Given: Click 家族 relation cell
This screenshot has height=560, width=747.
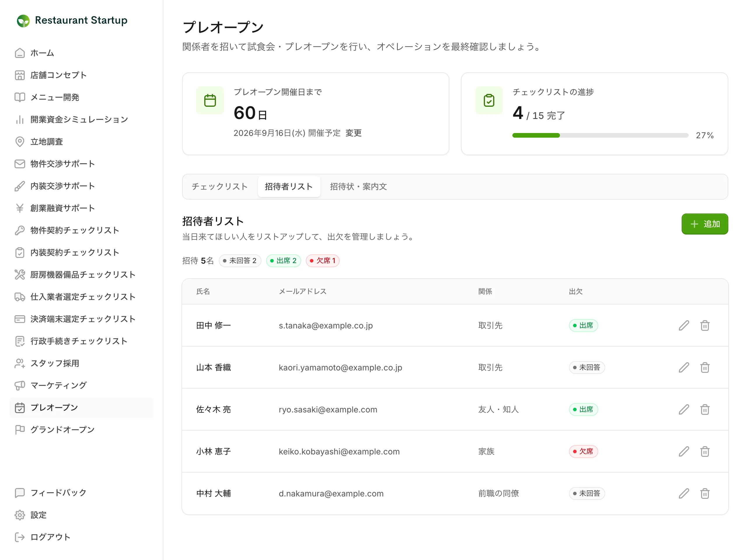Looking at the screenshot, I should click(486, 451).
